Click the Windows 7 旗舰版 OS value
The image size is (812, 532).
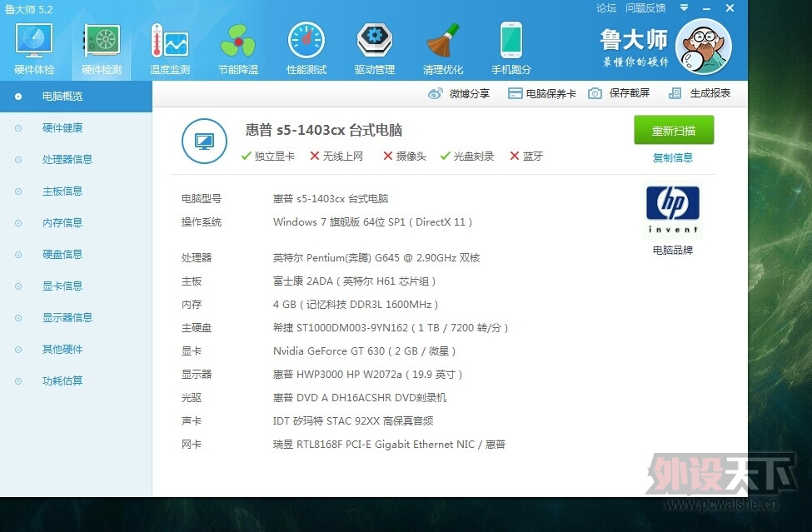tap(372, 222)
